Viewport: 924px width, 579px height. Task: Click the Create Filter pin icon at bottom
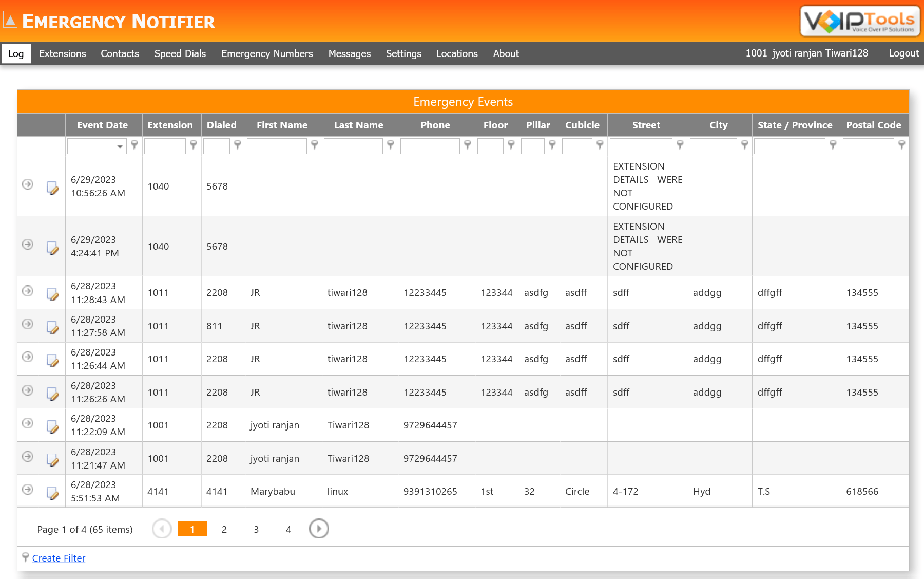(x=25, y=557)
